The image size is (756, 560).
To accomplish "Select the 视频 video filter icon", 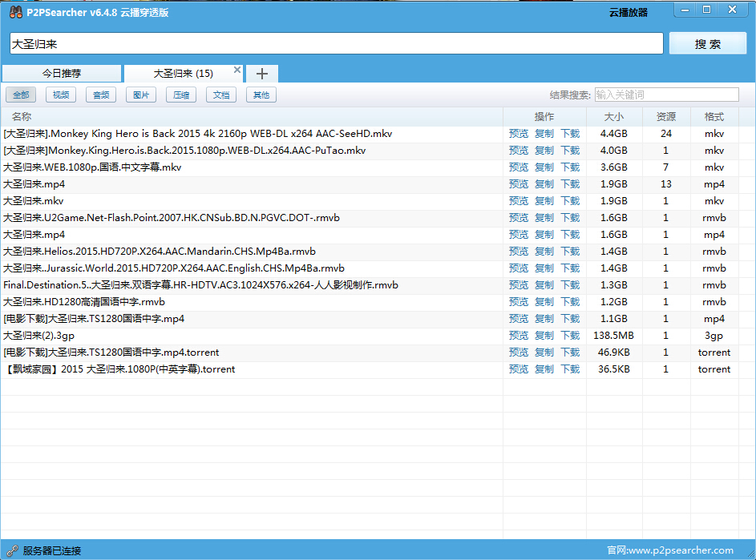I will pyautogui.click(x=60, y=95).
